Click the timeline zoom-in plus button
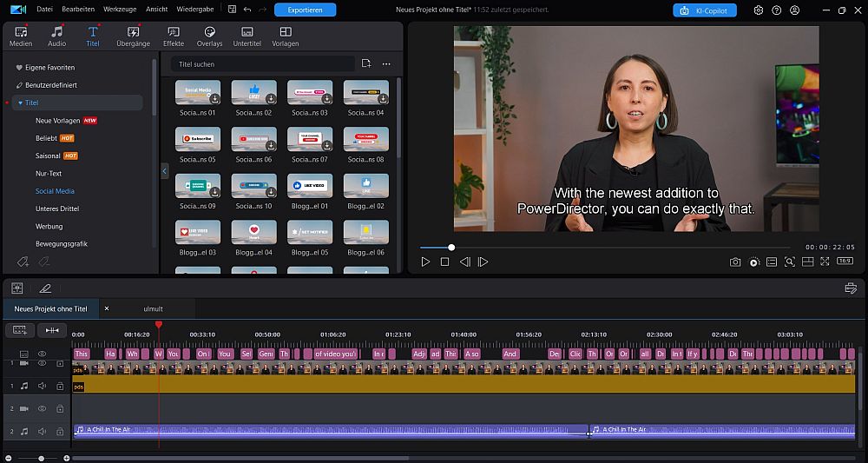This screenshot has width=868, height=463. click(x=67, y=459)
